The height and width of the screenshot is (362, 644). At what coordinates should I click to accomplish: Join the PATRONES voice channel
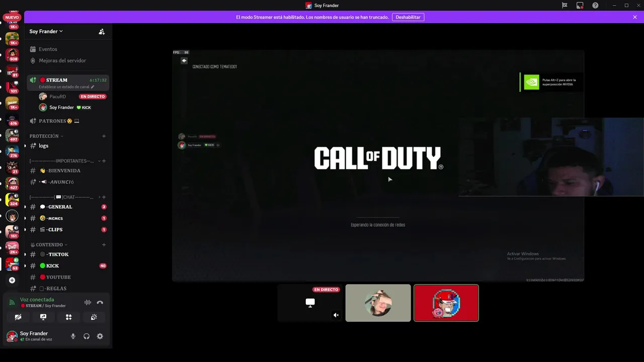point(68,121)
